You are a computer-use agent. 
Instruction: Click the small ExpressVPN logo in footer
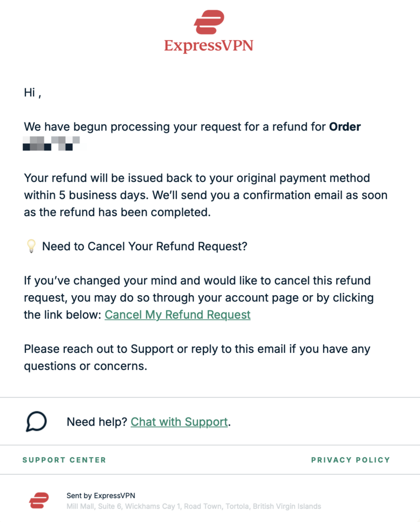[39, 501]
